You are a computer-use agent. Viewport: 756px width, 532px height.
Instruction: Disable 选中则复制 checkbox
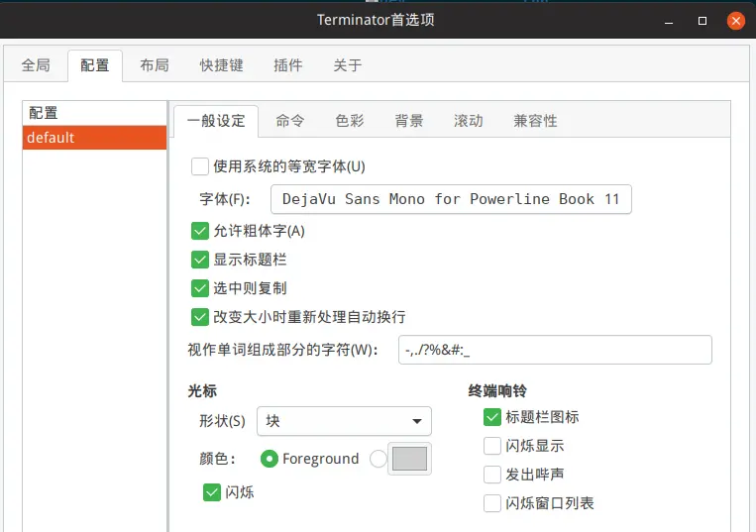200,288
